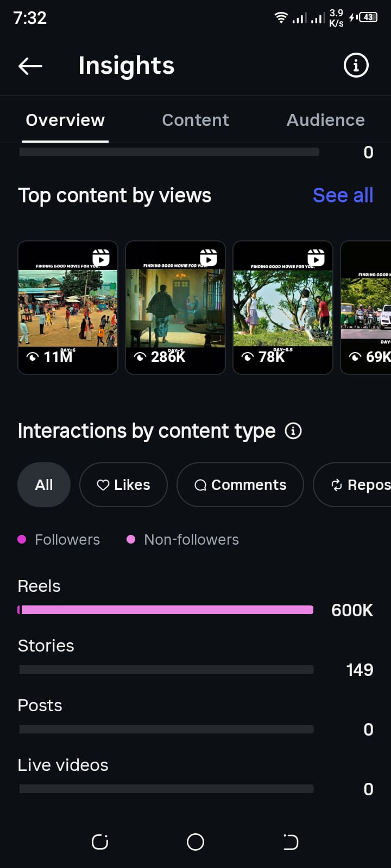Image resolution: width=391 pixels, height=868 pixels.
Task: Tap Android back navigation button
Action: (x=291, y=842)
